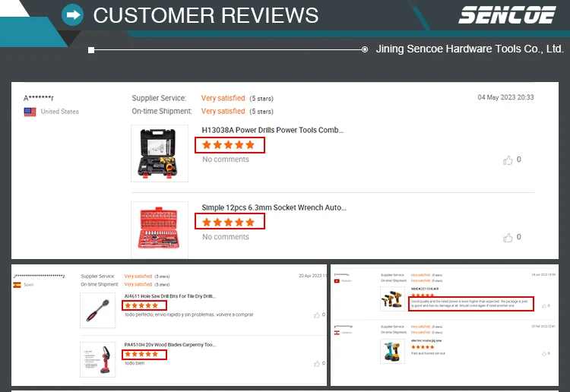This screenshot has width=570, height=392.
Task: Click the star rating under Socket Wrench
Action: (x=228, y=222)
